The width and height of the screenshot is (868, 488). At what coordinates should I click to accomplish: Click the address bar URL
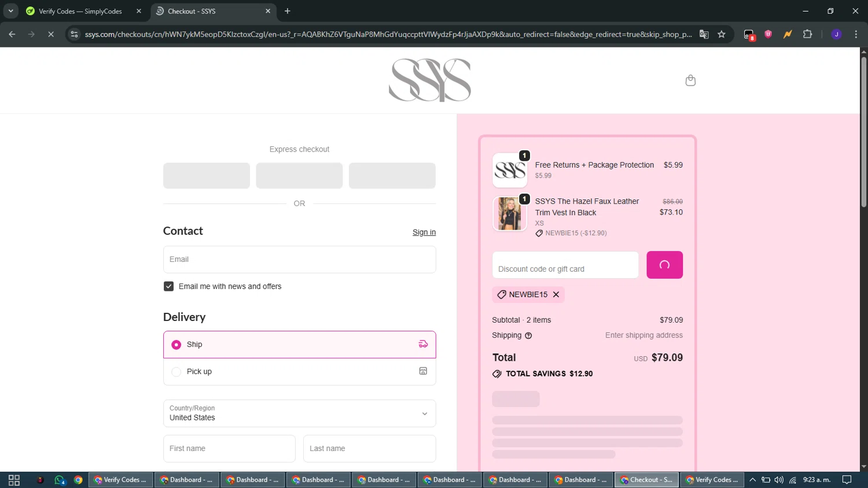point(388,34)
